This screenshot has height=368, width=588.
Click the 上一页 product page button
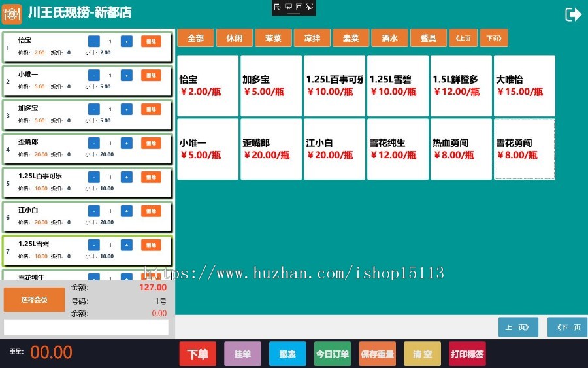click(518, 327)
